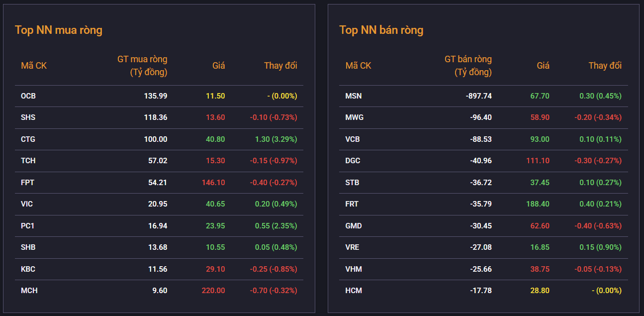The image size is (644, 316).
Task: Click "Mã CK" header in the mua ròng table
Action: pos(34,66)
